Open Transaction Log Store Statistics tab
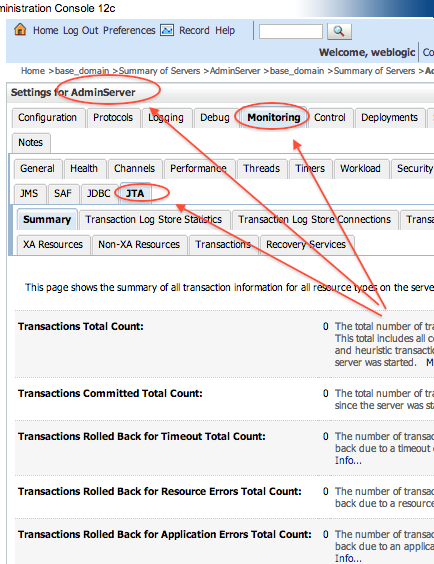The width and height of the screenshot is (434, 564). click(x=154, y=220)
